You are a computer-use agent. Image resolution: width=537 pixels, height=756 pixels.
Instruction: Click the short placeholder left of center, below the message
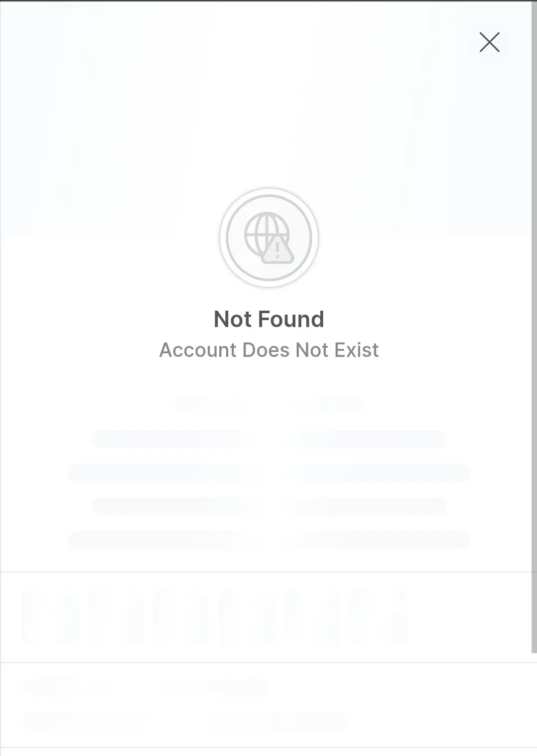tap(210, 404)
